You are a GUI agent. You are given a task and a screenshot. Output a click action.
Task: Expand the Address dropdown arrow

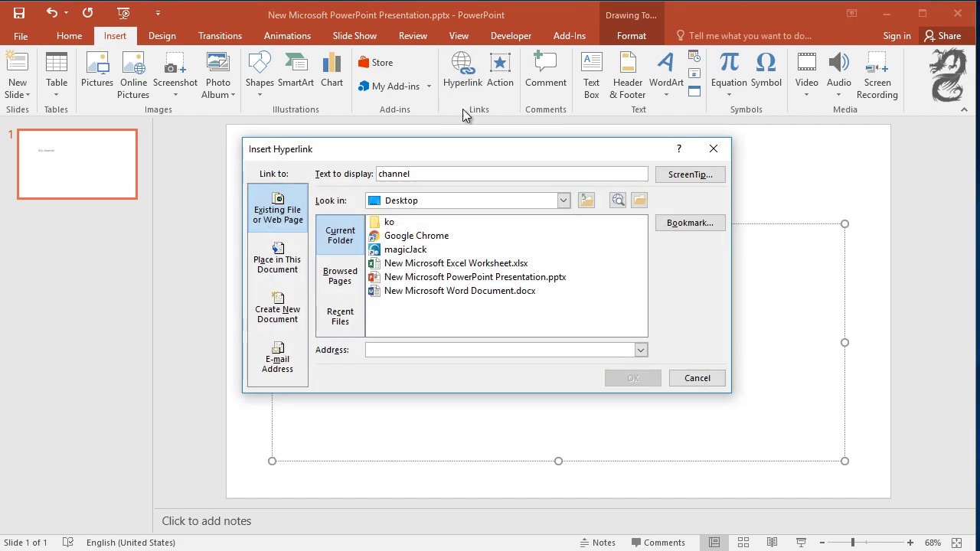pyautogui.click(x=641, y=350)
